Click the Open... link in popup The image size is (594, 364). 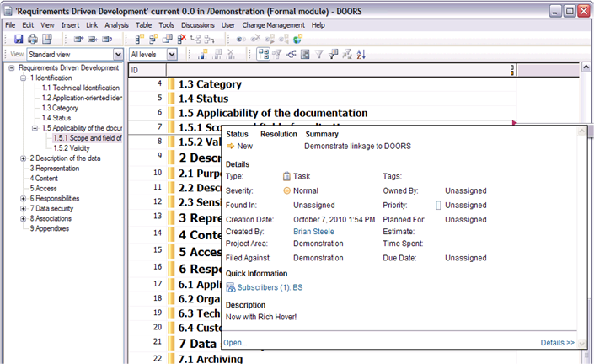pos(235,343)
